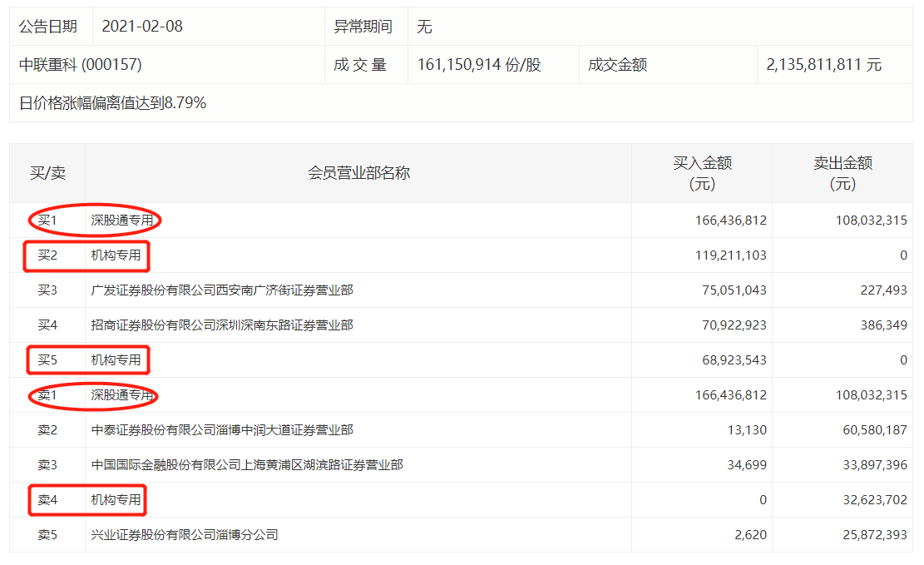Click the 买/卖 column header
The height and width of the screenshot is (565, 924).
[x=47, y=173]
